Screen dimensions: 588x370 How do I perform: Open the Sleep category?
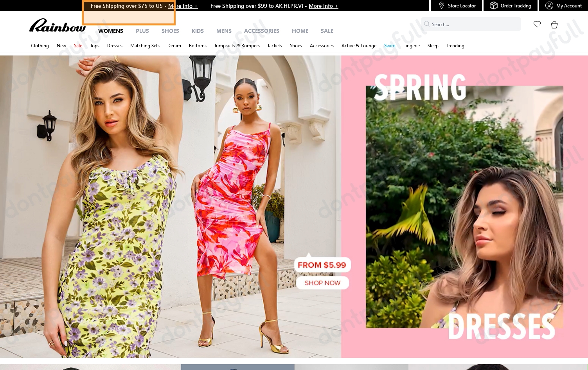click(433, 46)
